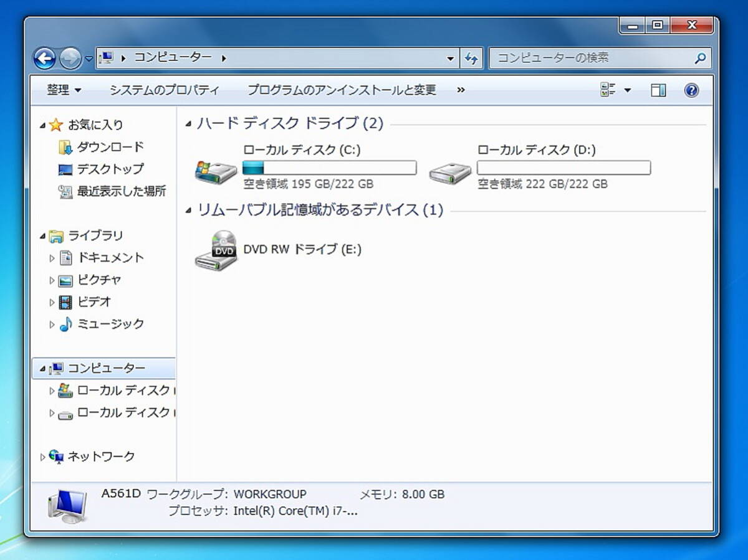Viewport: 748px width, 560px height.
Task: Click the ローカル ディスク (C:) drive icon
Action: coord(216,171)
